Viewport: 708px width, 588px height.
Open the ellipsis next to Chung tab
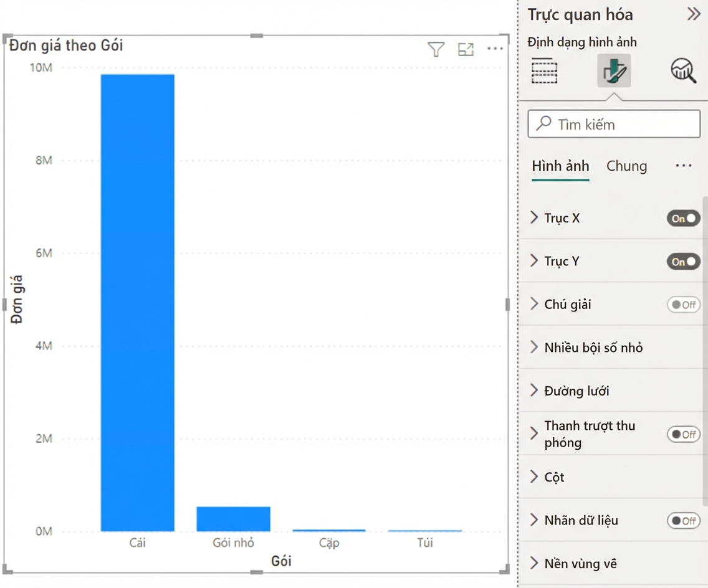pyautogui.click(x=684, y=166)
